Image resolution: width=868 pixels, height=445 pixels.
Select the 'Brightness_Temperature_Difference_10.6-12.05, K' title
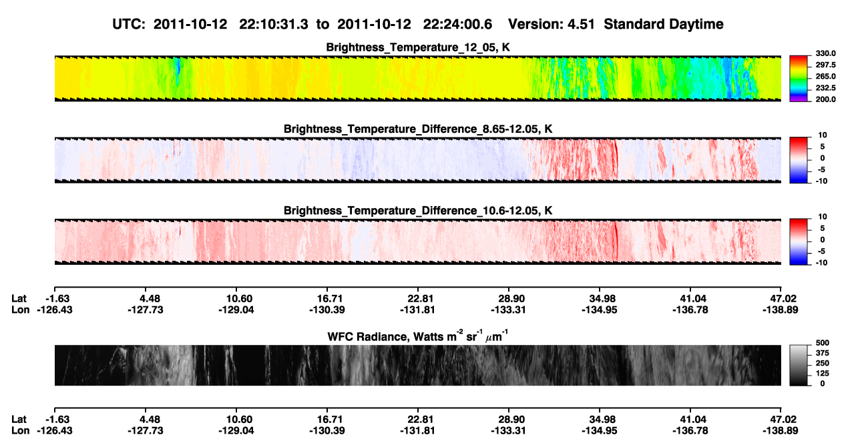(418, 211)
